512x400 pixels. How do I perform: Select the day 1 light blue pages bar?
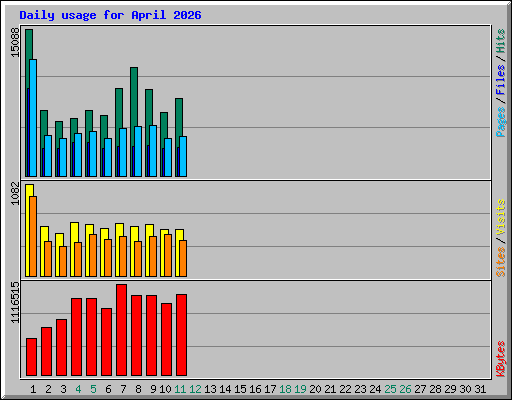point(33,118)
